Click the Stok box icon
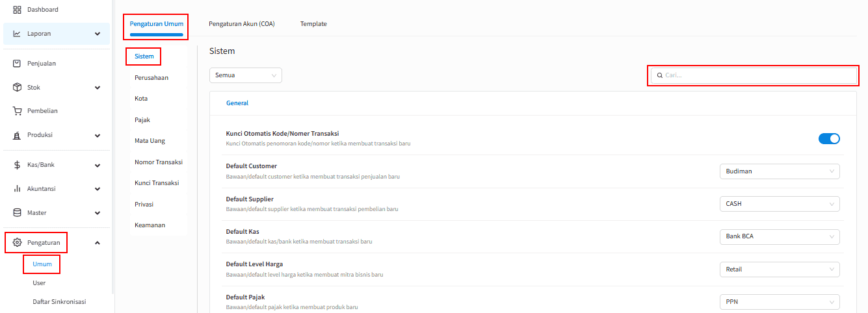 click(18, 88)
